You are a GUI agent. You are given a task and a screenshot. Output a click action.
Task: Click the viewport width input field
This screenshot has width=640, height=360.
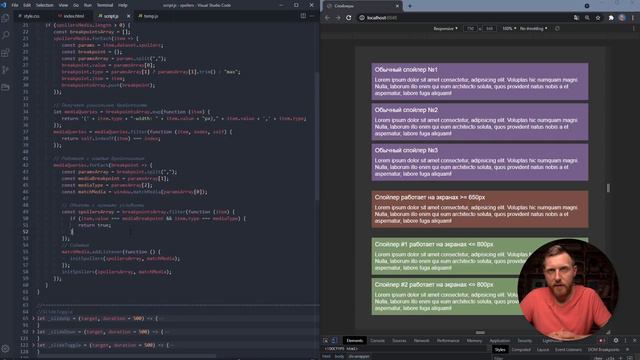tap(471, 29)
